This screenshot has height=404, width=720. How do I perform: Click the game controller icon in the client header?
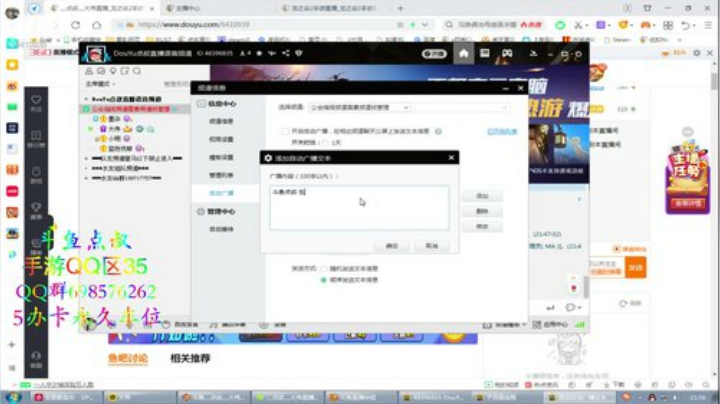(507, 53)
